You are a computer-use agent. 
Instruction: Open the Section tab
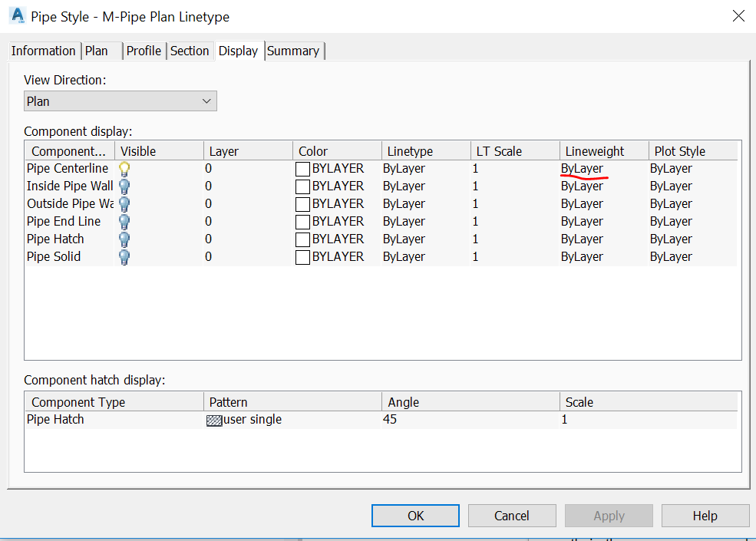pos(190,51)
